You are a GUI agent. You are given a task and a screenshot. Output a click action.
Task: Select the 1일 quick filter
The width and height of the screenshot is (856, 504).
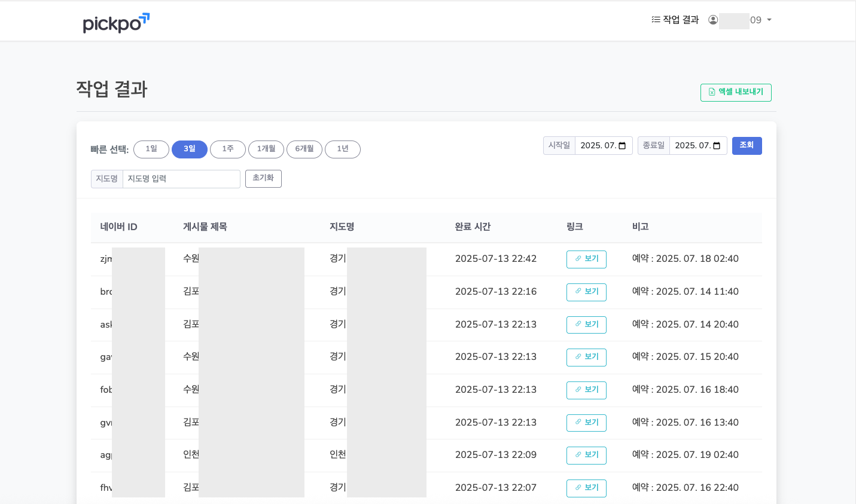click(151, 149)
